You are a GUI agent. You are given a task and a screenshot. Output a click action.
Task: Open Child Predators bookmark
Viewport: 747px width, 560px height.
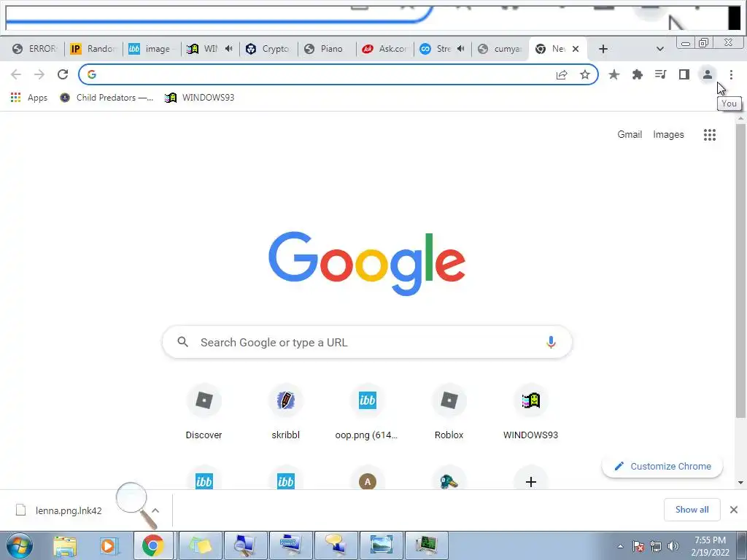[107, 98]
